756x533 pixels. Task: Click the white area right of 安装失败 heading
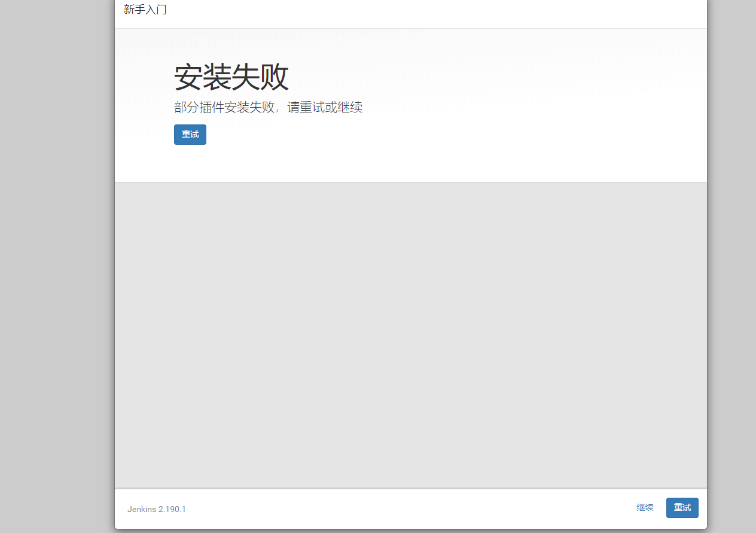click(478, 78)
